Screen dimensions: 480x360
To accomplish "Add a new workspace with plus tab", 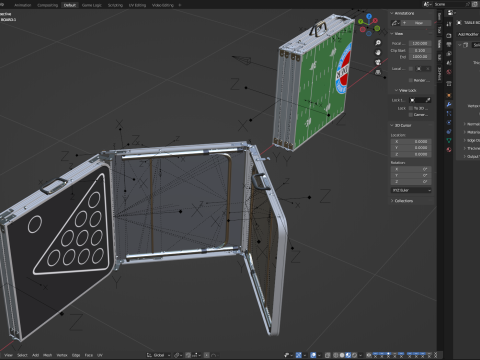I will click(180, 5).
